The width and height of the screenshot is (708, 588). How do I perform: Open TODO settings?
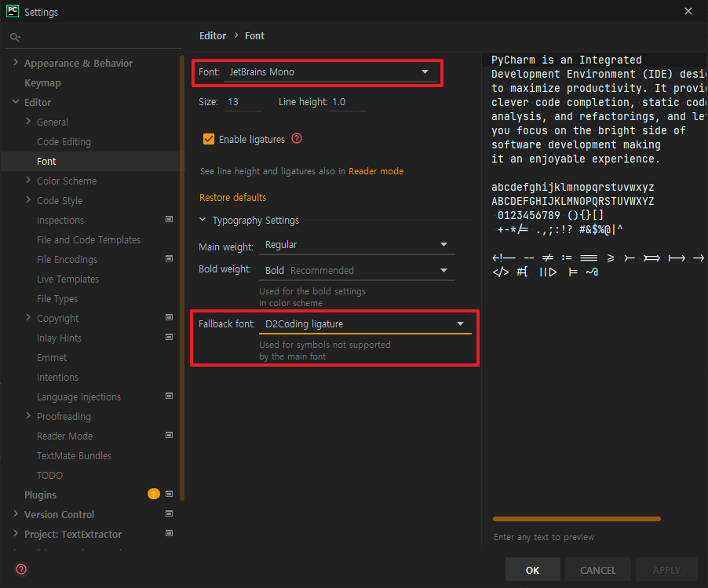point(49,476)
